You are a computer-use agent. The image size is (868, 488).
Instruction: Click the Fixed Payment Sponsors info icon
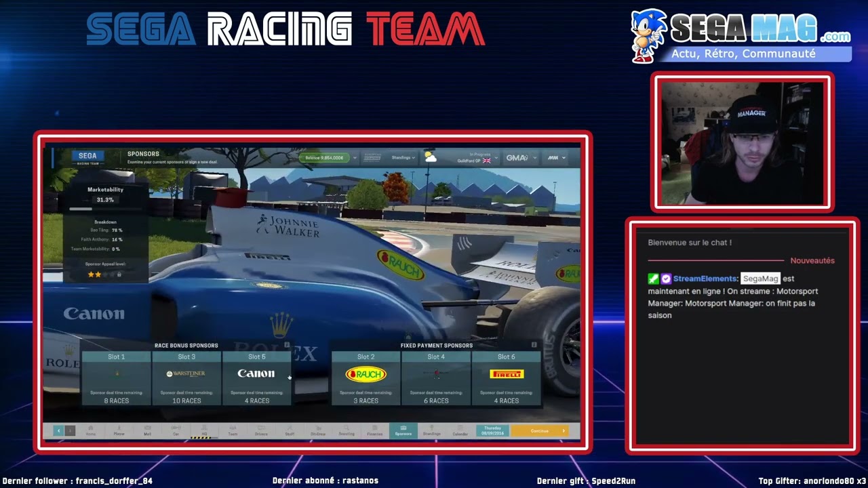pos(534,345)
